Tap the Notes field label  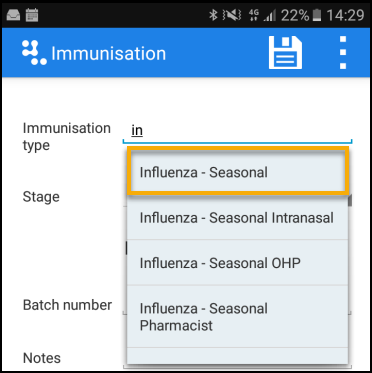42,358
